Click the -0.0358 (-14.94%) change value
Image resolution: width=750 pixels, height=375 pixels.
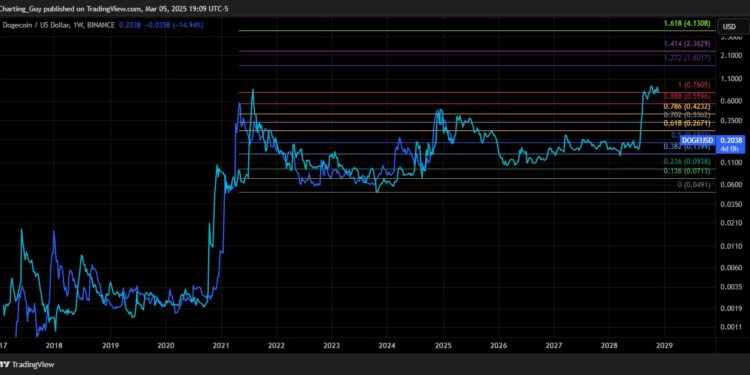174,24
